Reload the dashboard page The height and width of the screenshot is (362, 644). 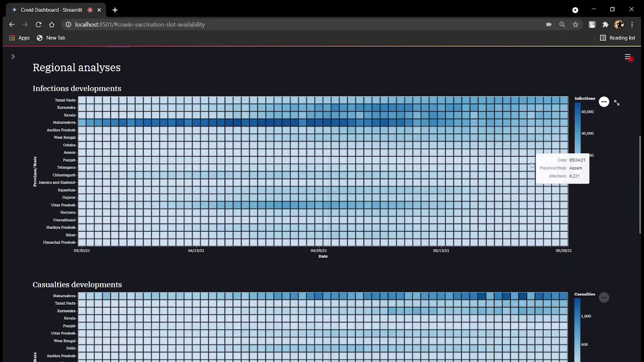click(38, 24)
